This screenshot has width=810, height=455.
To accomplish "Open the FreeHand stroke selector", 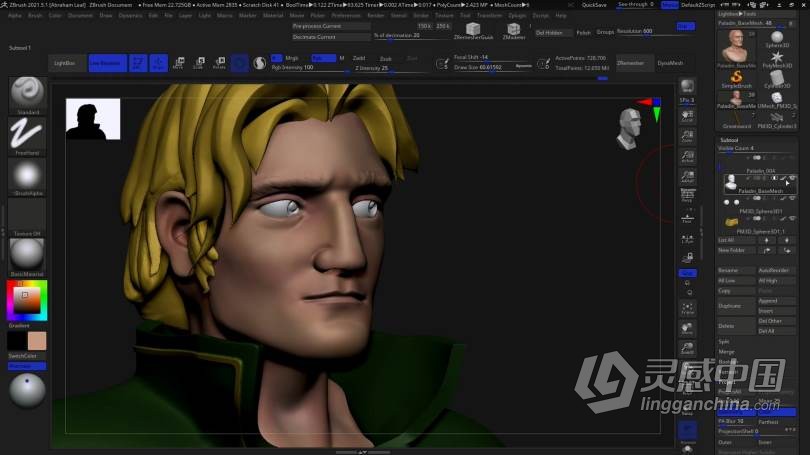I will [27, 134].
